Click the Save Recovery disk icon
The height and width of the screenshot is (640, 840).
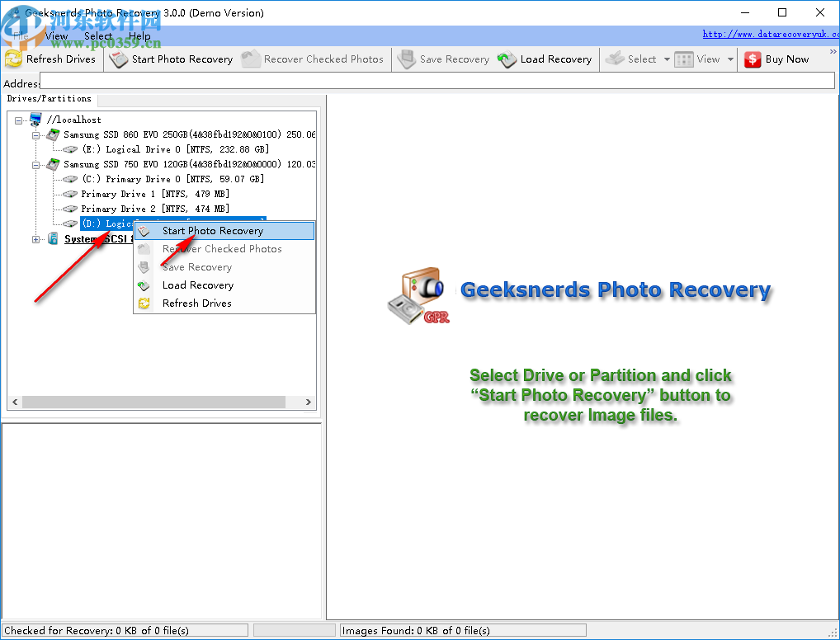coord(407,59)
